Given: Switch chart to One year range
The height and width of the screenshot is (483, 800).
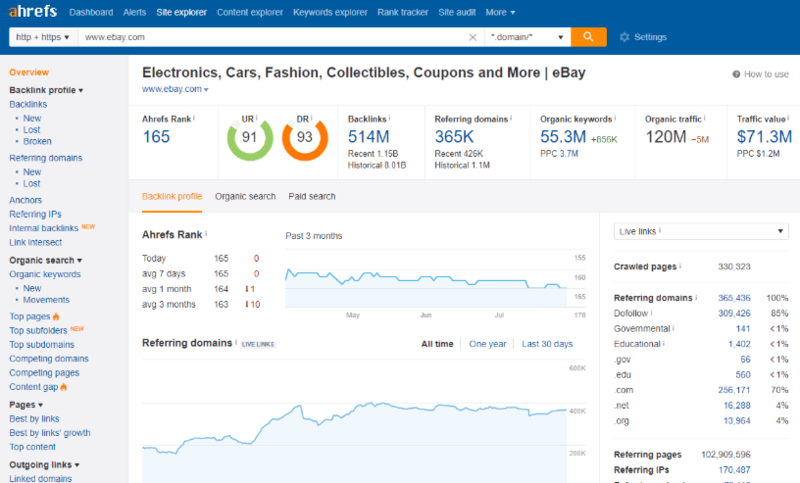Looking at the screenshot, I should pyautogui.click(x=488, y=344).
